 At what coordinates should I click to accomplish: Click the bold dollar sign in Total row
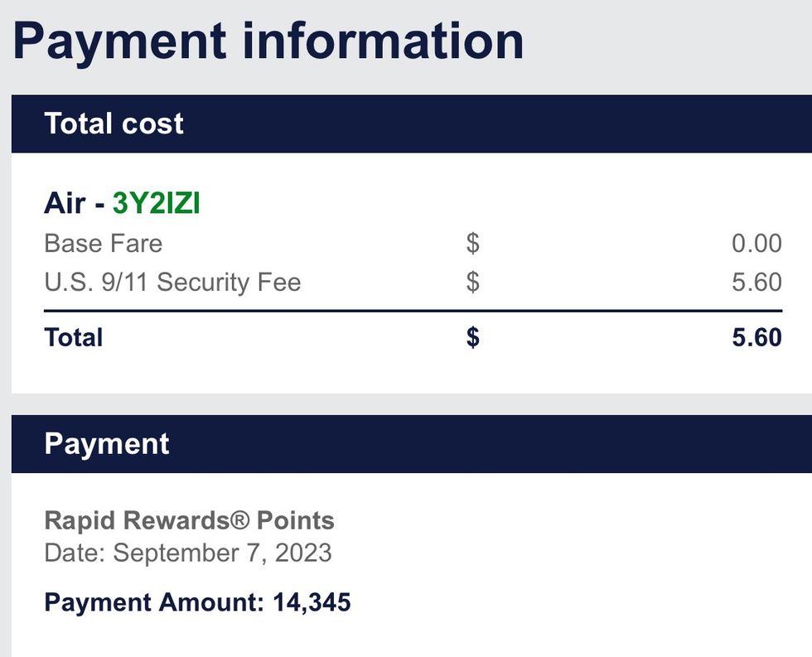tap(472, 338)
